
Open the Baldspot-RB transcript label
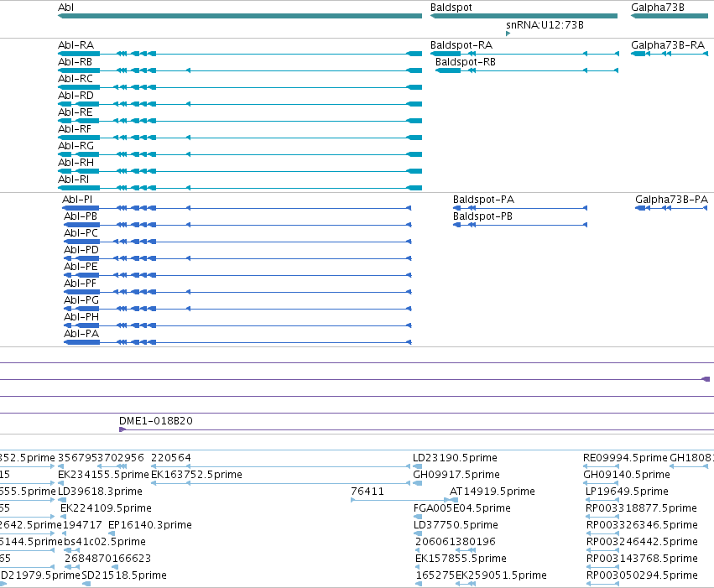coord(466,62)
